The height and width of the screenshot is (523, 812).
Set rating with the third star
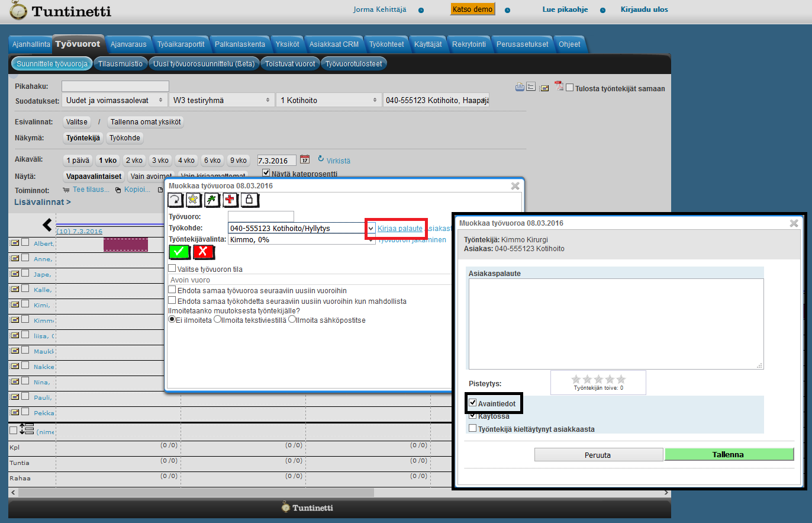598,379
